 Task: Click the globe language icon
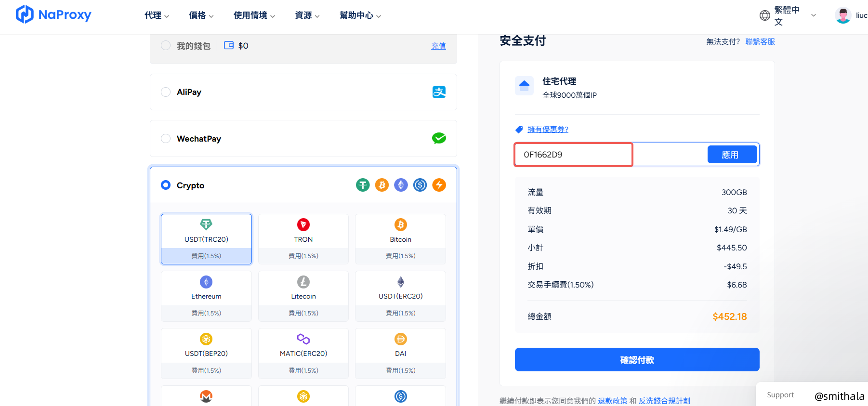765,15
